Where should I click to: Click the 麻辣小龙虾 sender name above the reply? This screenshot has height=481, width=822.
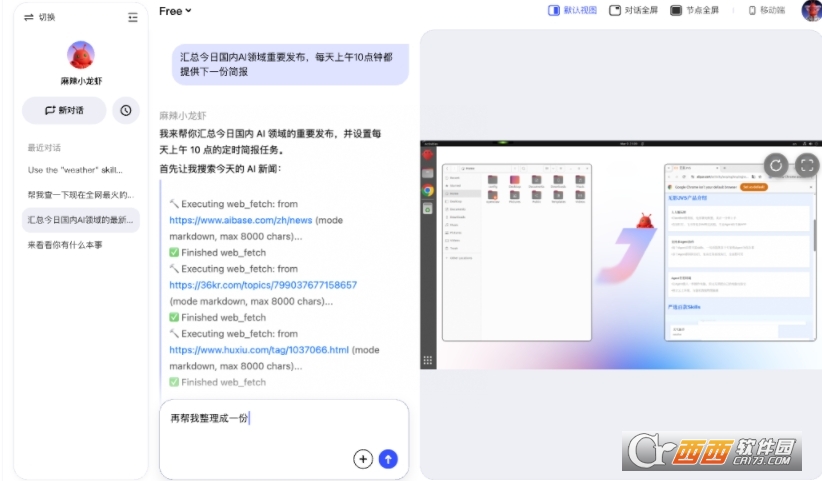tap(183, 115)
